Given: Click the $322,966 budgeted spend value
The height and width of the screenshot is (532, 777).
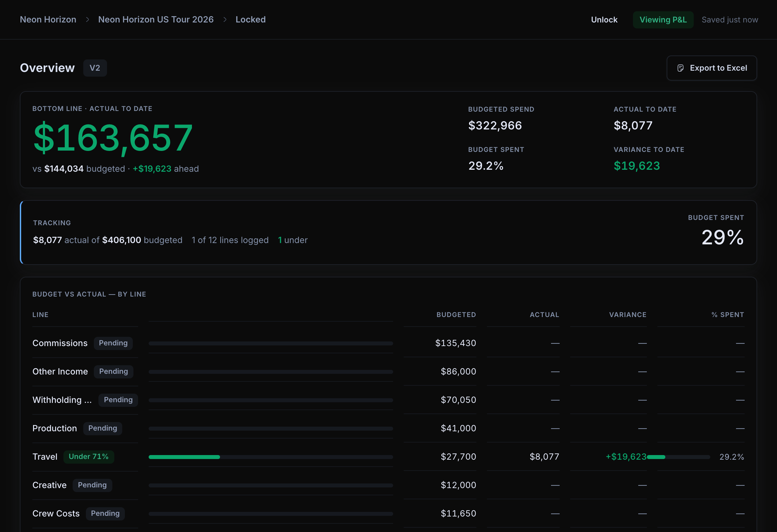Looking at the screenshot, I should [x=495, y=125].
